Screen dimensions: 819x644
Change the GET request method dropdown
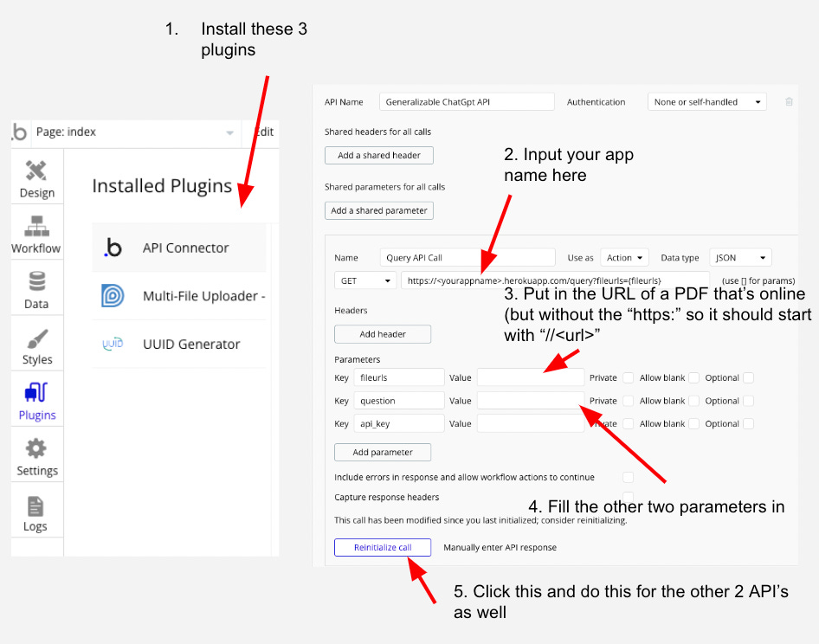[364, 280]
